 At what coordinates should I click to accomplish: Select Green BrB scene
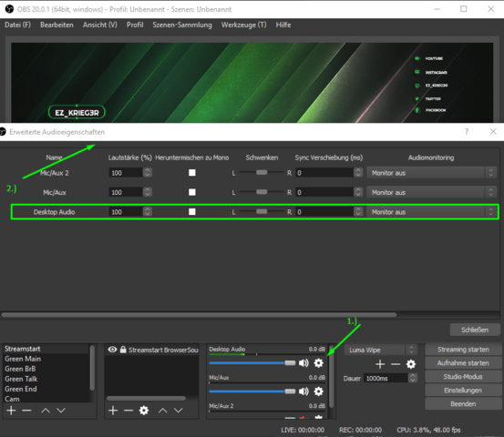(x=46, y=369)
